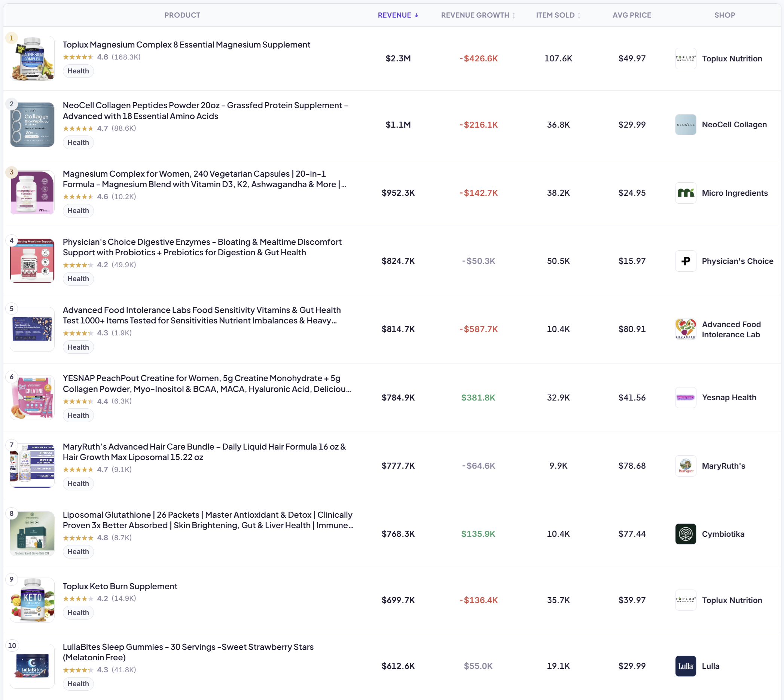The height and width of the screenshot is (700, 784).
Task: Sort by Item Sold column header
Action: click(x=558, y=15)
